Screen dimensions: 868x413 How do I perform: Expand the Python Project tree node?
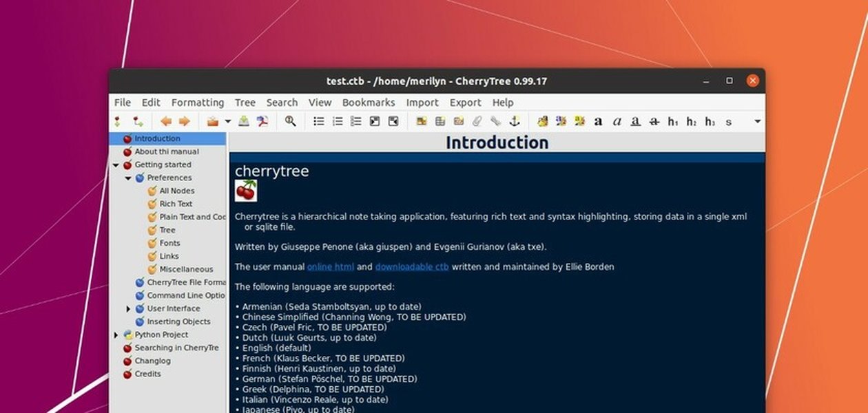(x=116, y=335)
